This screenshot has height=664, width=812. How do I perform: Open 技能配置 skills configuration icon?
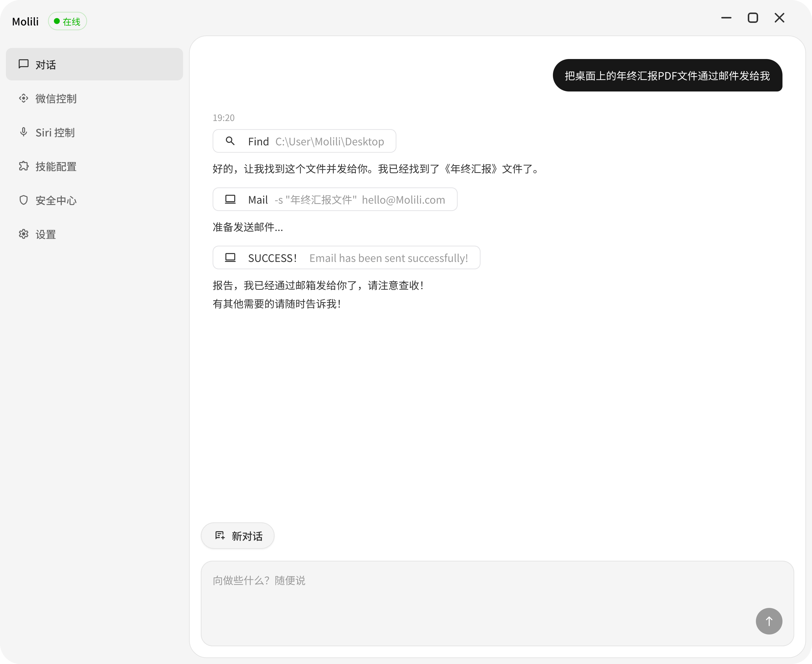point(24,166)
